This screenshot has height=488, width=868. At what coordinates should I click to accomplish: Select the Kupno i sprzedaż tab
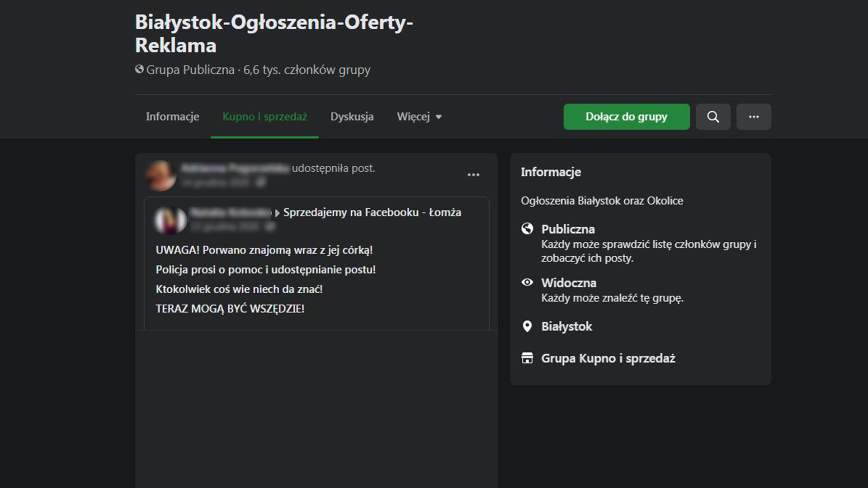click(x=264, y=117)
